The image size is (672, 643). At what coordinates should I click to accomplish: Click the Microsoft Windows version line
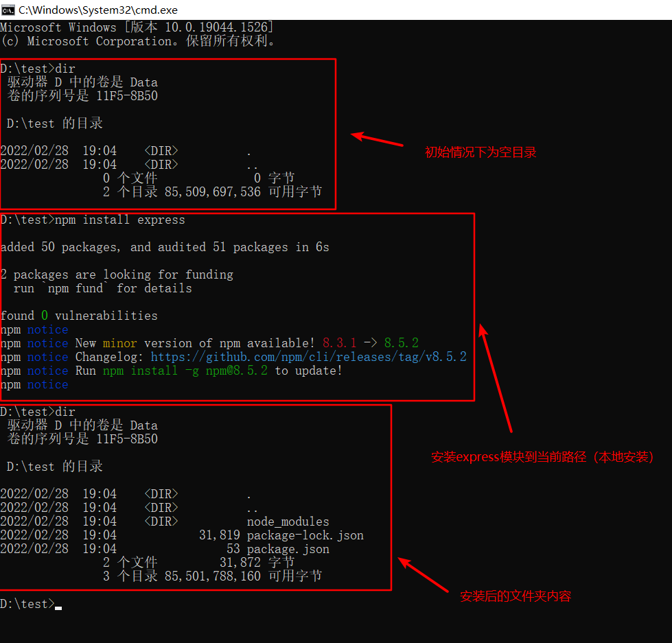[x=137, y=27]
